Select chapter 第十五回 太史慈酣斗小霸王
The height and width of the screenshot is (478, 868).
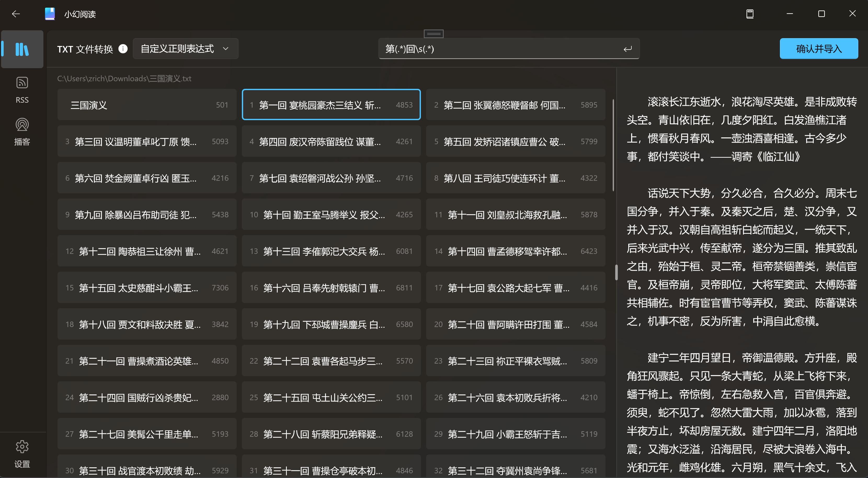[147, 288]
